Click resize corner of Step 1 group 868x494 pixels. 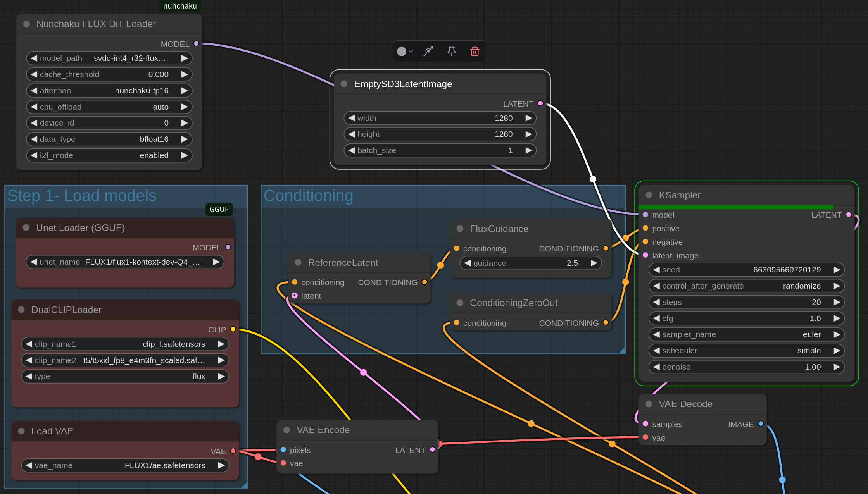[x=244, y=485]
